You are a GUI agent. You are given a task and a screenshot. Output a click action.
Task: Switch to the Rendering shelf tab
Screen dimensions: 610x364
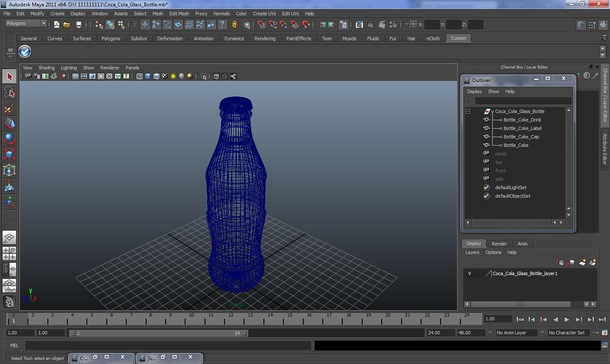(265, 39)
